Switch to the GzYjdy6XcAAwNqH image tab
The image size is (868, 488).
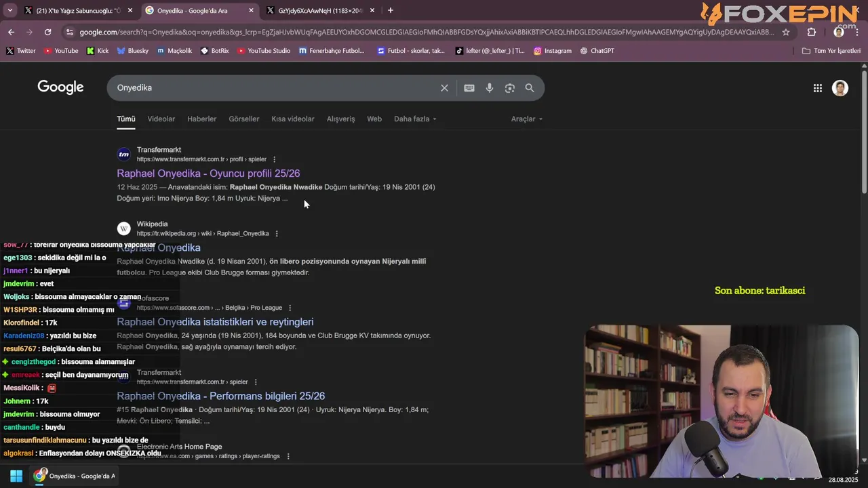tap(321, 10)
